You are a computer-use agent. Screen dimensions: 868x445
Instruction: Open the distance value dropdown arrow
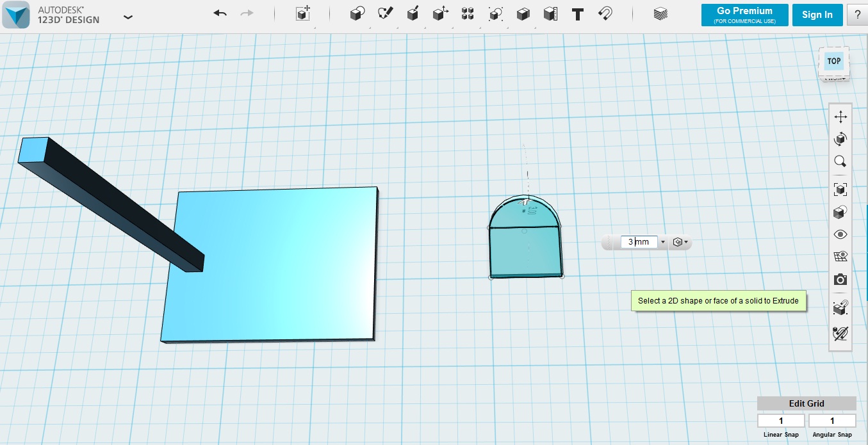pos(663,243)
